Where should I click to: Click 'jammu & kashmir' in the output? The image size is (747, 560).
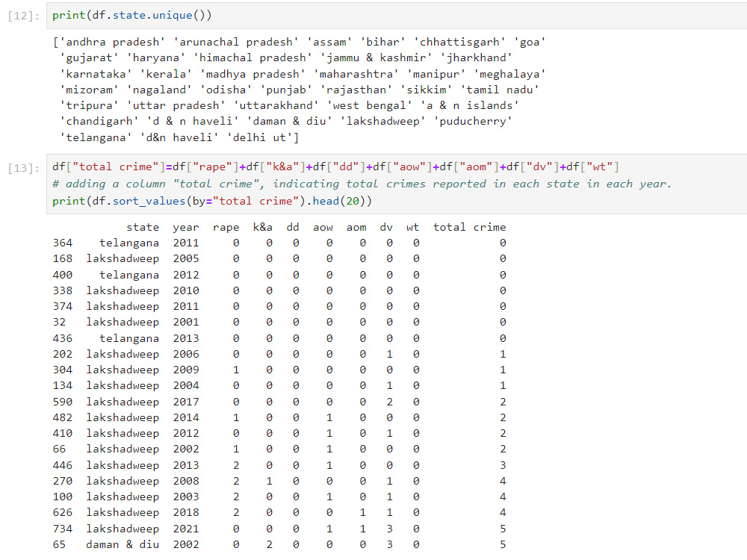(x=376, y=57)
